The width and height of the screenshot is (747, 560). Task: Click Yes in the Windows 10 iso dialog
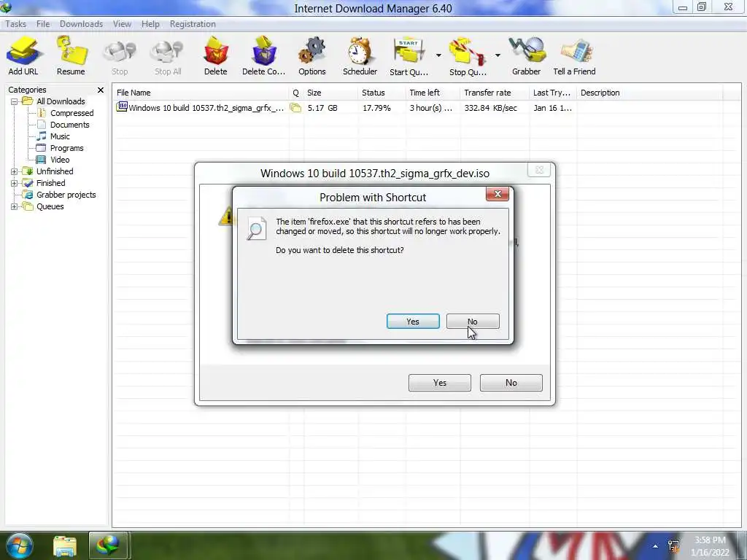click(440, 383)
